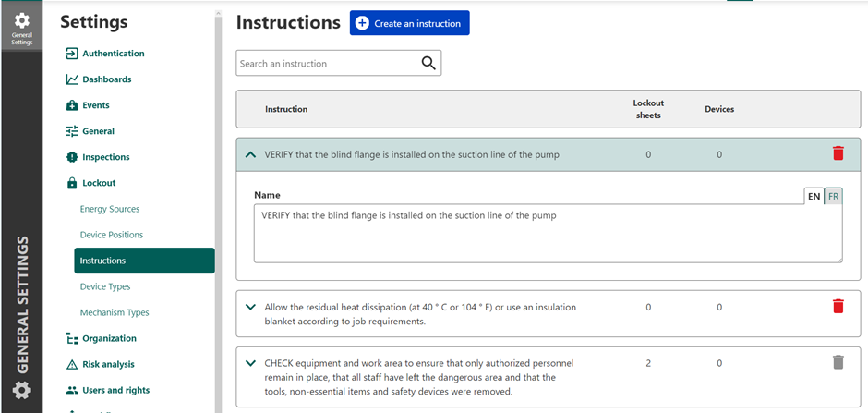Delete the VERIFY blind flange instruction
Screen dimensions: 868x413
pos(838,153)
